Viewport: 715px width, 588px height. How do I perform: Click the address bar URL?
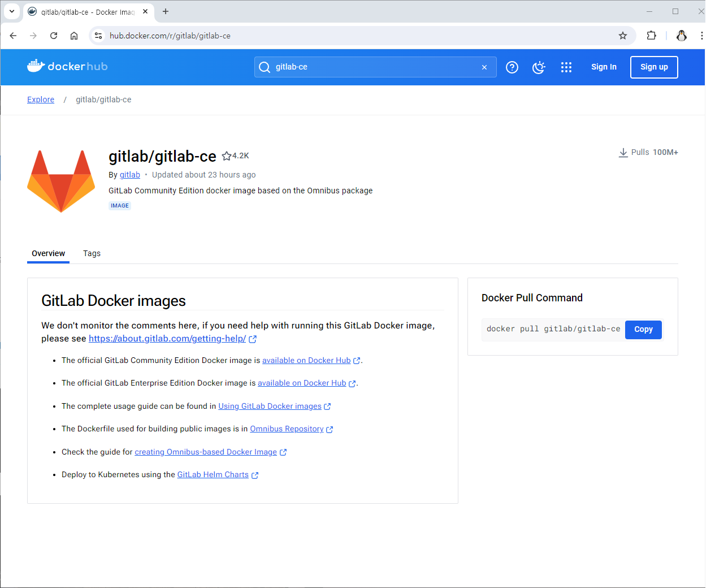pos(170,36)
